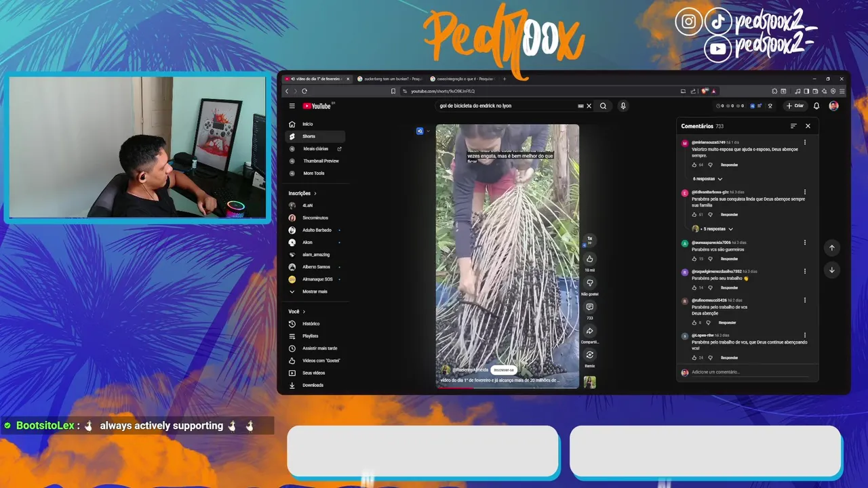Expand the Você section
Viewport: 868px width, 488px height.
click(297, 311)
